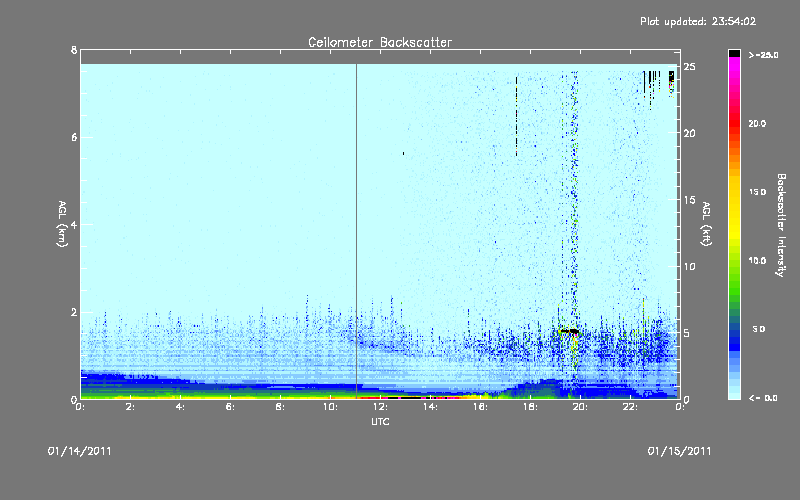Click the vertical gray marker line near 11 UTC
800x500 pixels.
click(x=356, y=231)
